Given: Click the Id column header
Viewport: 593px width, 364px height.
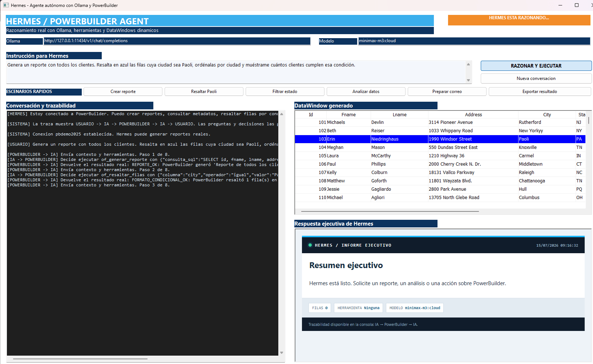Looking at the screenshot, I should pyautogui.click(x=311, y=114).
